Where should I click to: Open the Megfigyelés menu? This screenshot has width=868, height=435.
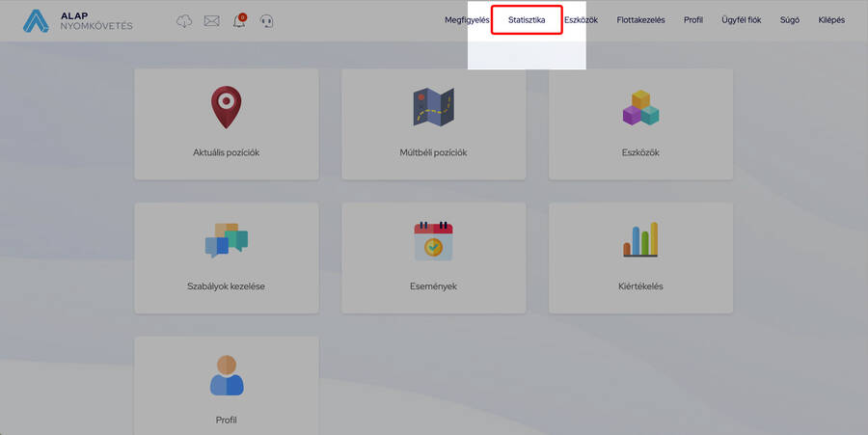point(467,20)
